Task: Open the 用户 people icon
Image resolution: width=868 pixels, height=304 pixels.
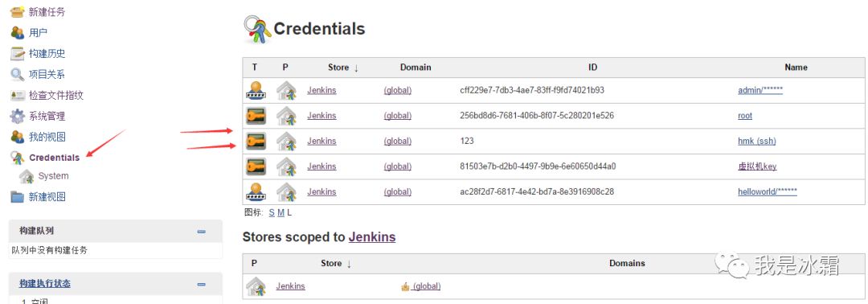Action: [17, 33]
